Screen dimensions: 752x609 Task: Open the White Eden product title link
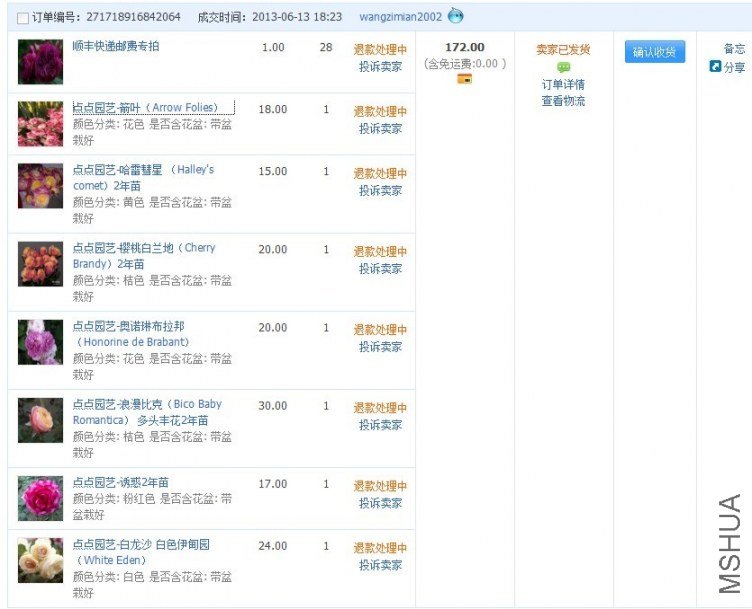coord(141,552)
